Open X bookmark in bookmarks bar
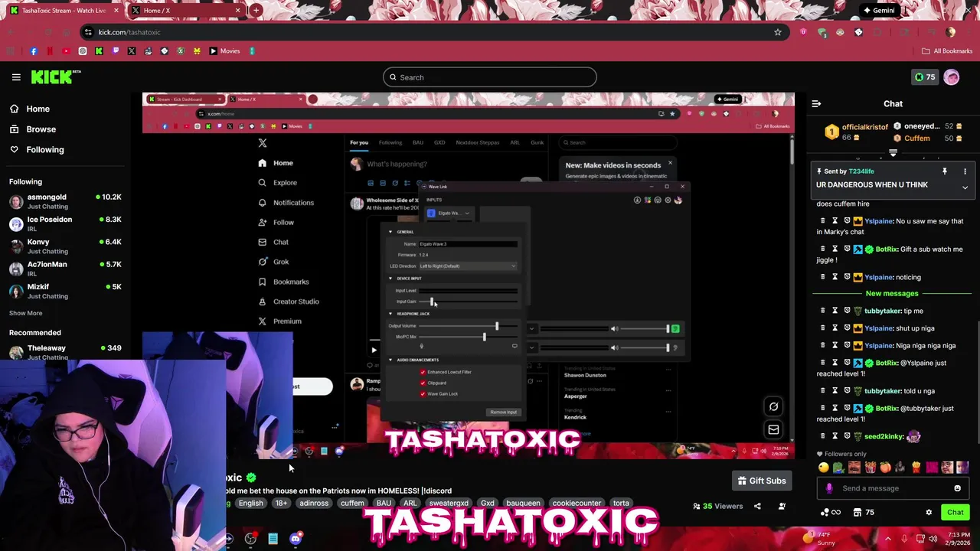Image resolution: width=980 pixels, height=551 pixels. tap(132, 51)
